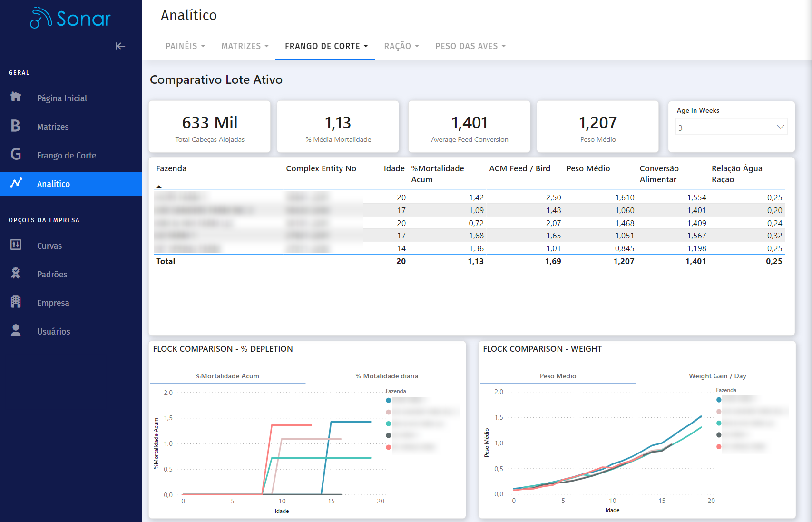The width and height of the screenshot is (812, 522).
Task: Sort ascending using the Fazenda arrow
Action: (x=159, y=187)
